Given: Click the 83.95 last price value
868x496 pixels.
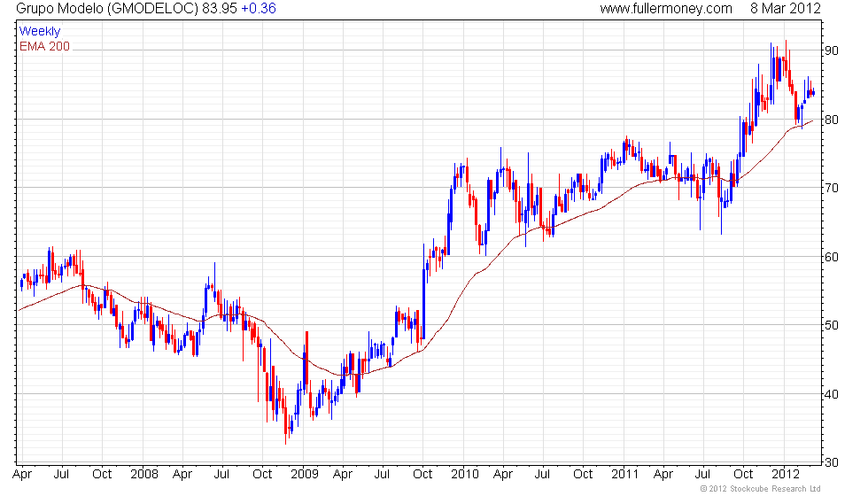Looking at the screenshot, I should (x=221, y=9).
